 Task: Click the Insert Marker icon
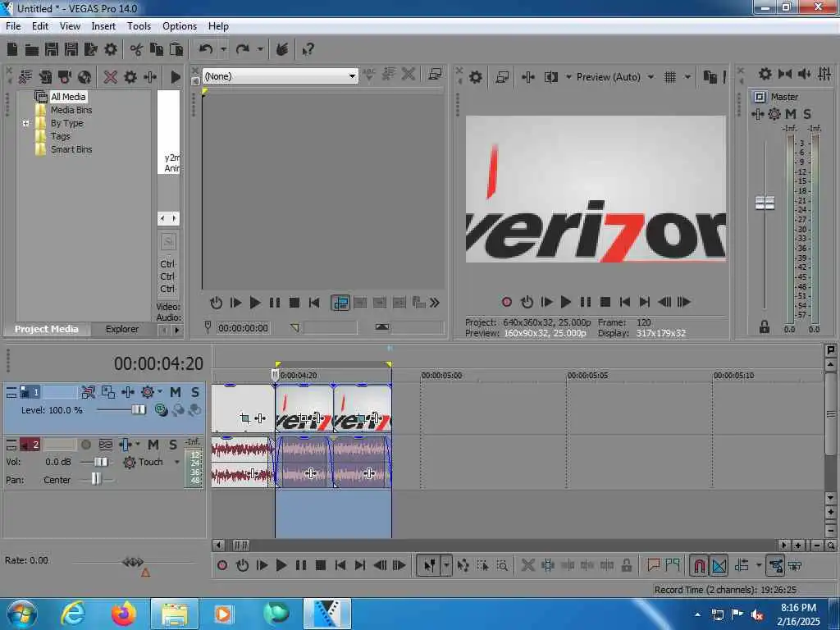pos(653,565)
